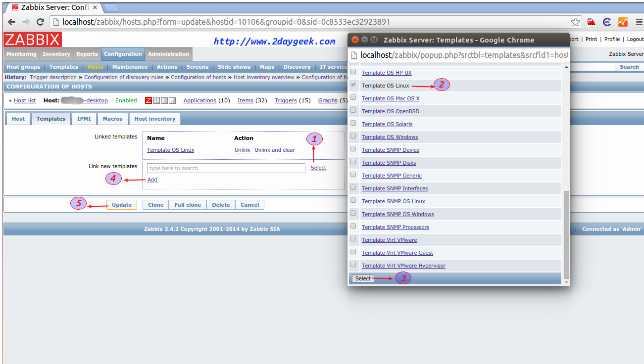The image size is (644, 364).
Task: Click the ZABBIX logo
Action: tap(33, 40)
